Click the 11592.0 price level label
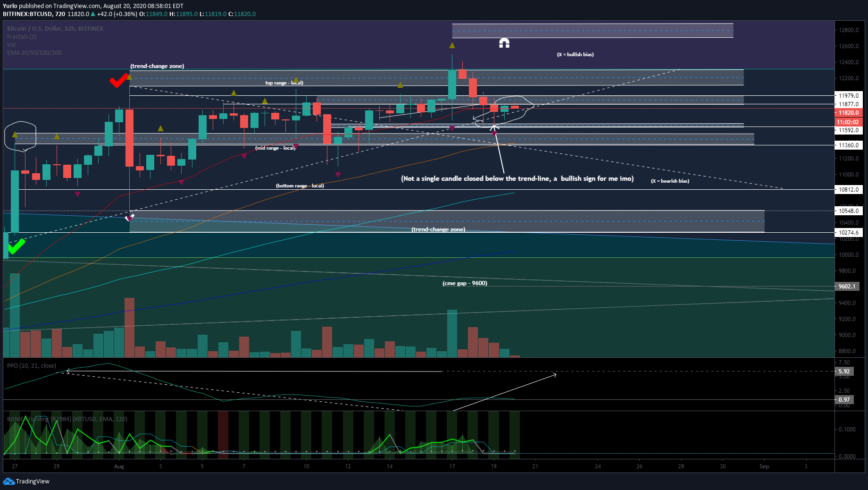868x490 pixels. [849, 130]
